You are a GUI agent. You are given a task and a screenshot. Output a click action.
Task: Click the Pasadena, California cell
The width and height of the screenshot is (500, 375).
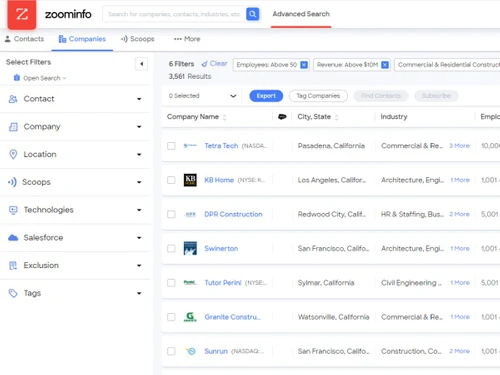click(x=331, y=146)
